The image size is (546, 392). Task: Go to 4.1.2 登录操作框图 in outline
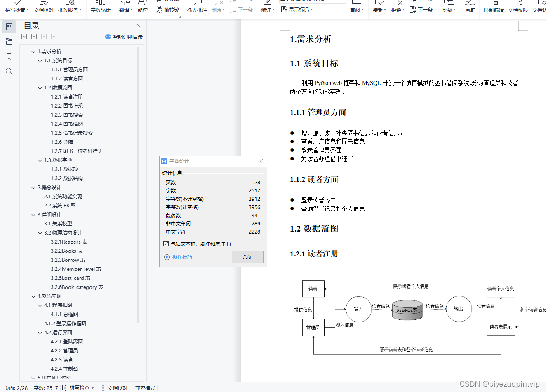tap(65, 324)
